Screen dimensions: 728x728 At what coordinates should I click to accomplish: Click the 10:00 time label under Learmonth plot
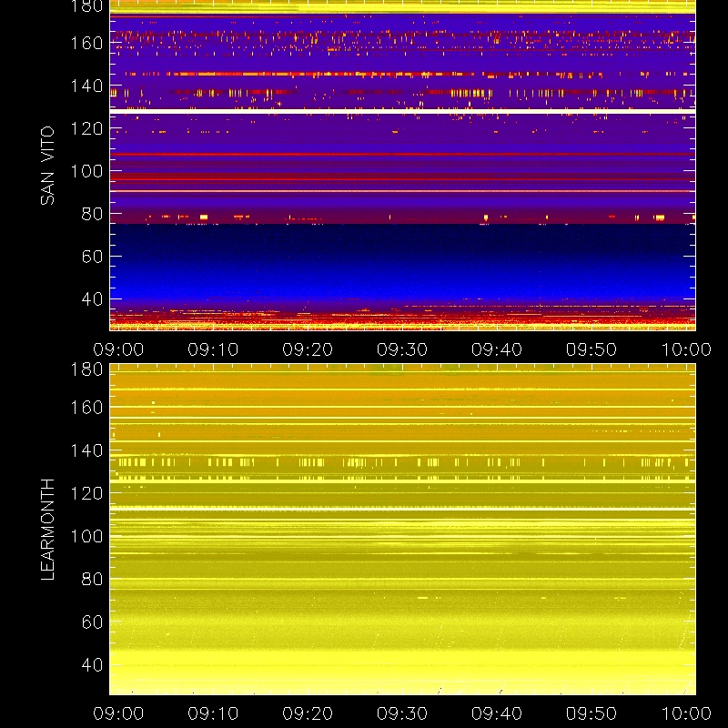coord(686,713)
